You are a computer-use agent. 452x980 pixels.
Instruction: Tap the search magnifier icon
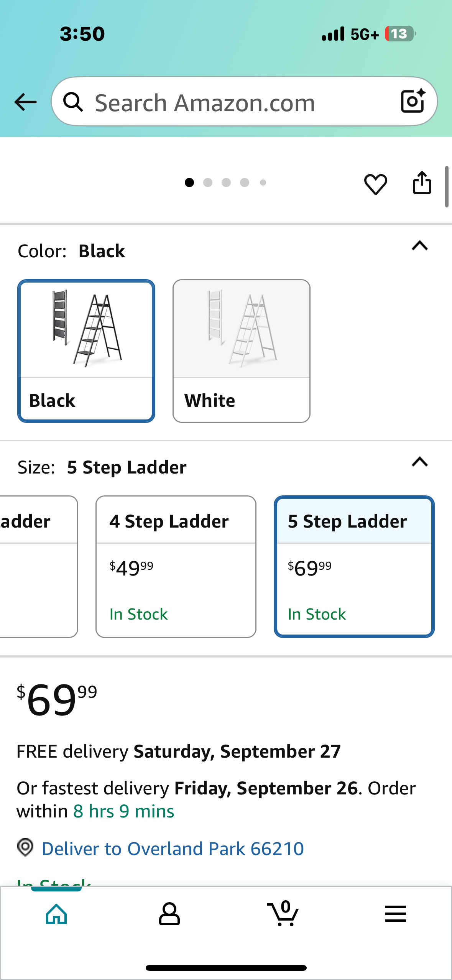(x=73, y=102)
